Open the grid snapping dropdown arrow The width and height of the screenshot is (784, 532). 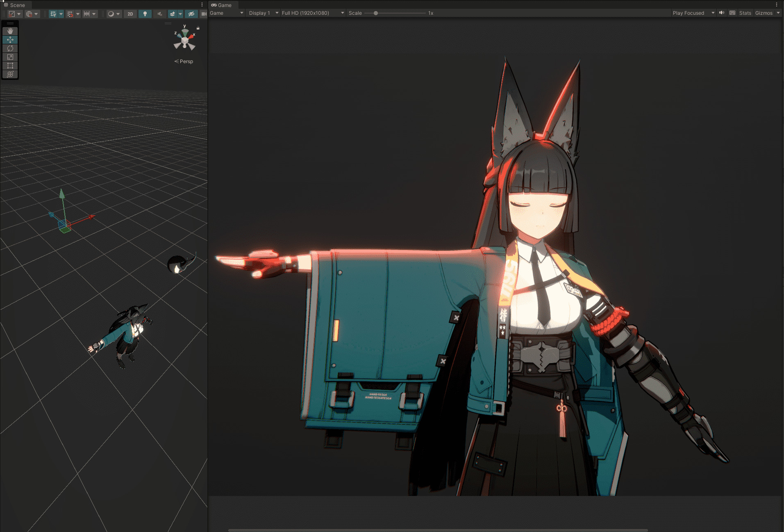(78, 14)
